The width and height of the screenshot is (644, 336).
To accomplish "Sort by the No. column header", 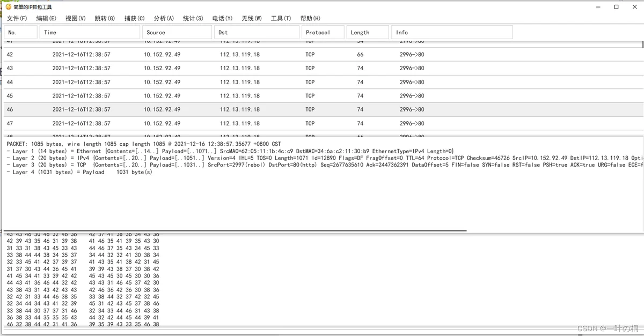I will coord(21,32).
